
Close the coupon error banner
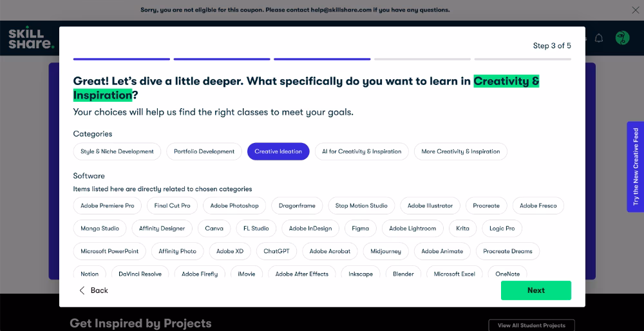(x=635, y=10)
